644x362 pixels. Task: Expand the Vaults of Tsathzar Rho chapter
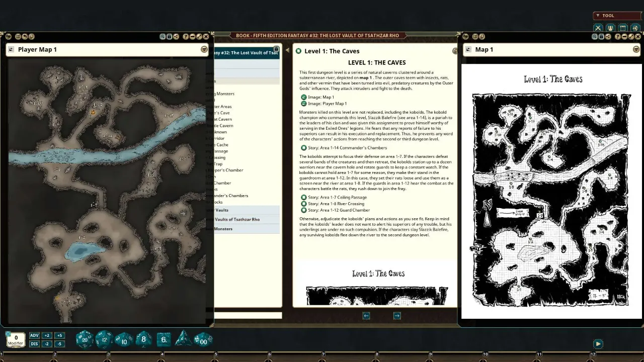point(247,220)
